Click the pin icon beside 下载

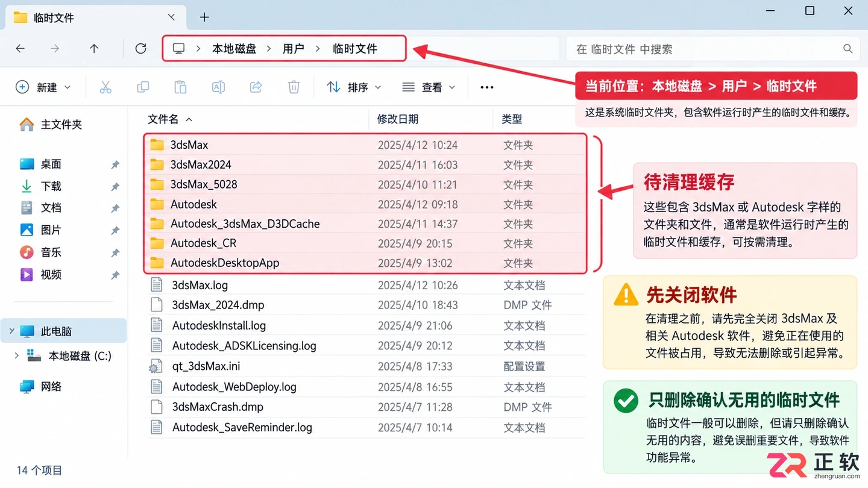115,187
